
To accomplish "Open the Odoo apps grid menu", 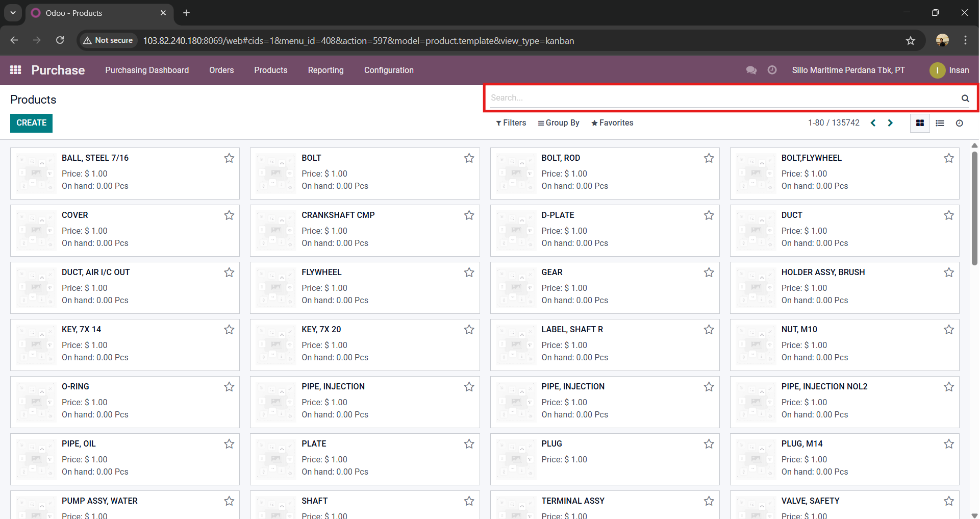I will (15, 70).
